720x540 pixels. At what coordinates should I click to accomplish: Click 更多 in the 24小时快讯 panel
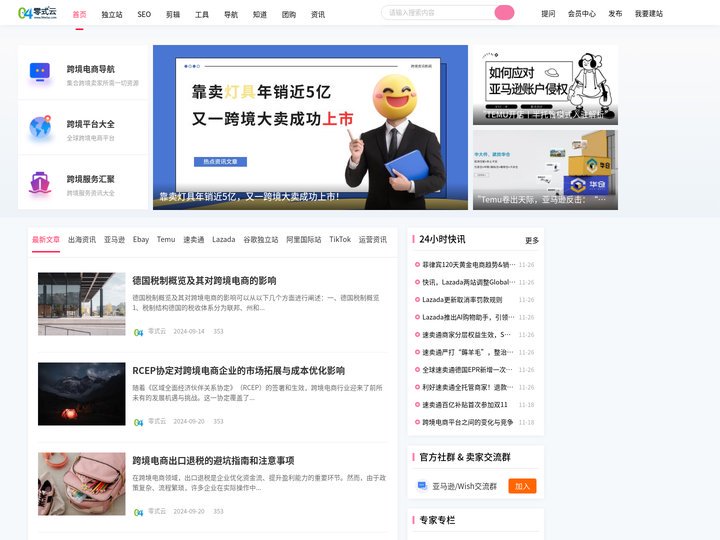532,240
